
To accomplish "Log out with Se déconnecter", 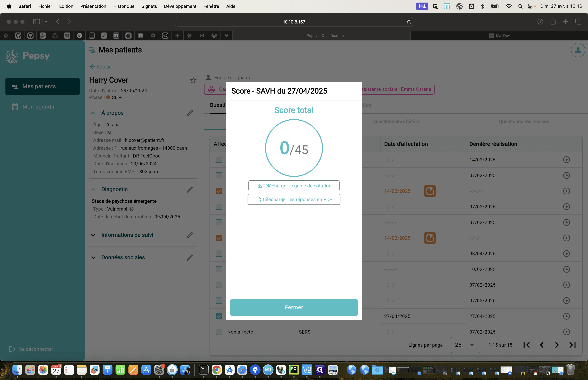I will coord(31,349).
